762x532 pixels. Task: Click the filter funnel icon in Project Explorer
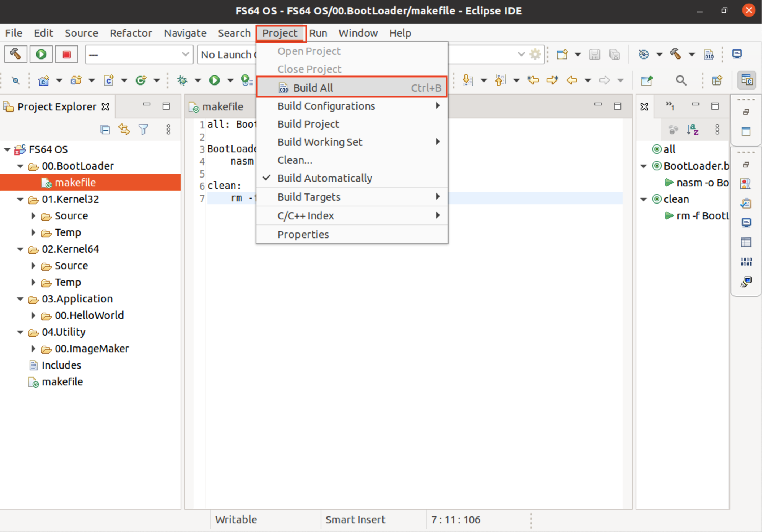coord(143,129)
